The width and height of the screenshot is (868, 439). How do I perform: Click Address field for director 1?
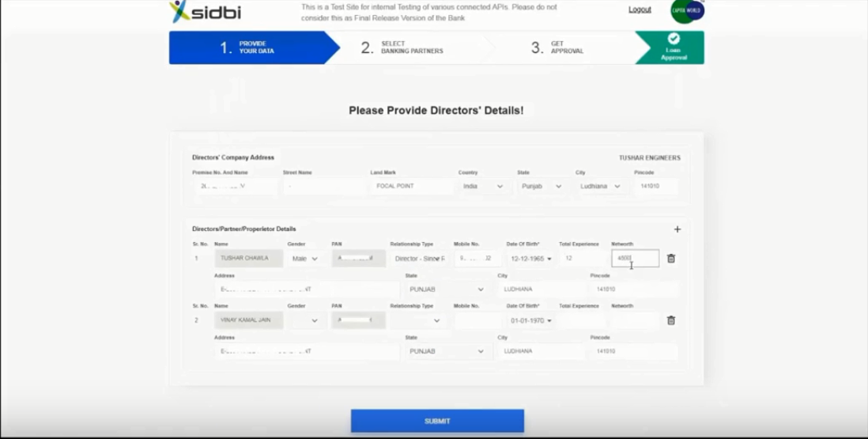308,289
